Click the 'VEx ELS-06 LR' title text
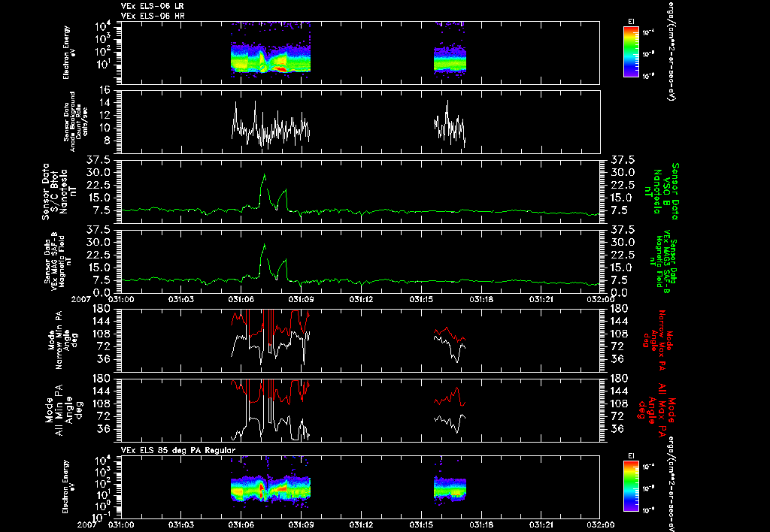 (152, 6)
